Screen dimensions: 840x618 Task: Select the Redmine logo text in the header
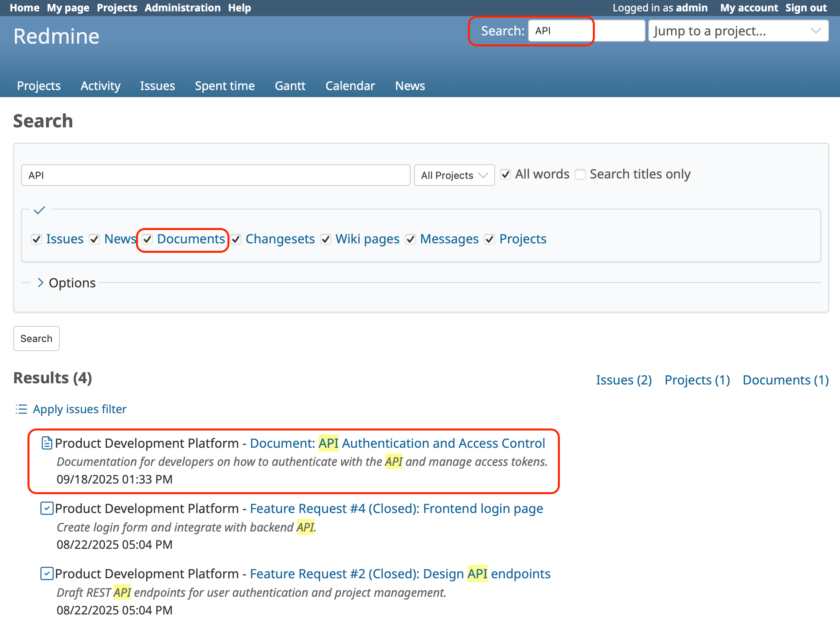pyautogui.click(x=56, y=35)
